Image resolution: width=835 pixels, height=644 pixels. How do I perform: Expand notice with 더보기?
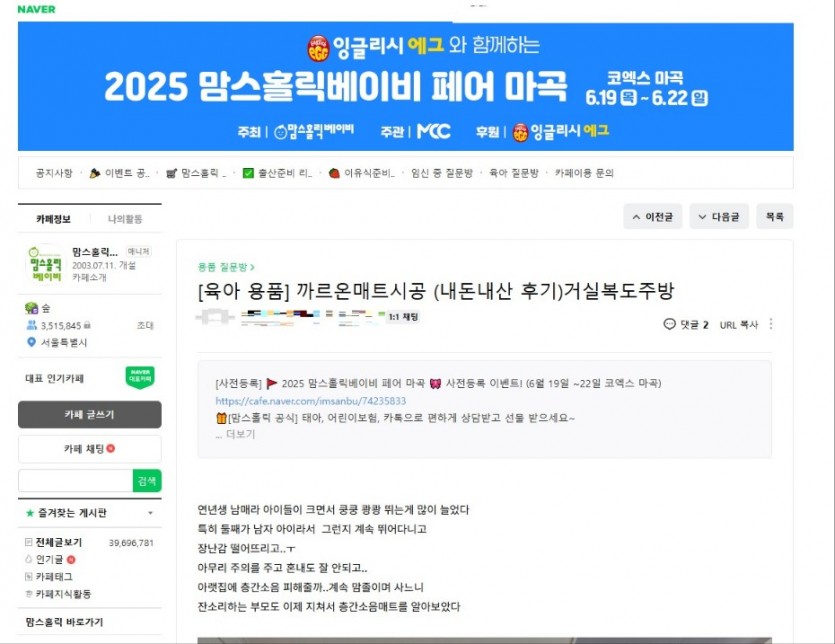(x=240, y=434)
